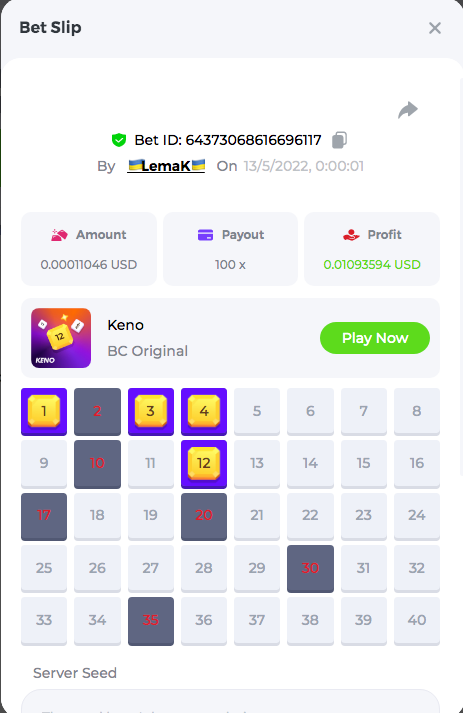The image size is (463, 713).
Task: Click the Profit hand icon
Action: pos(351,235)
